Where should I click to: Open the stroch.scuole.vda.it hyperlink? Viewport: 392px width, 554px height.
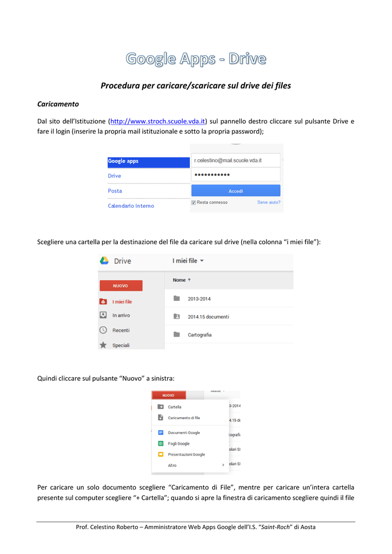point(157,121)
